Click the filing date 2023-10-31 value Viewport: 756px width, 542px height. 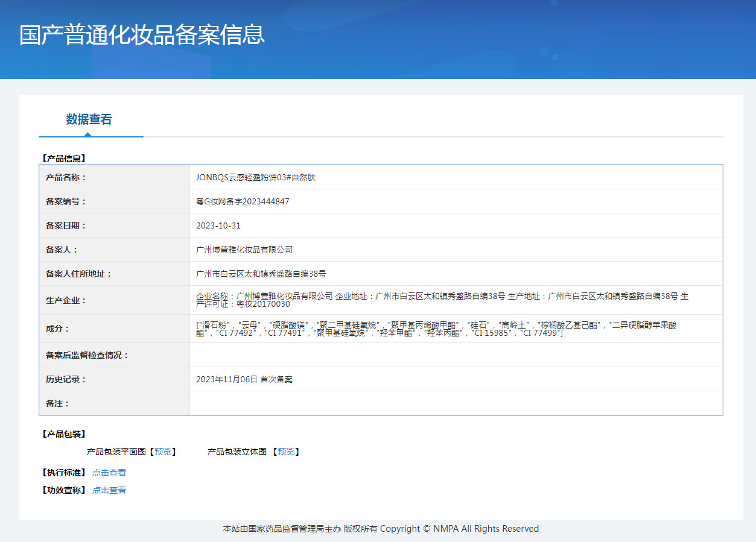click(x=218, y=225)
